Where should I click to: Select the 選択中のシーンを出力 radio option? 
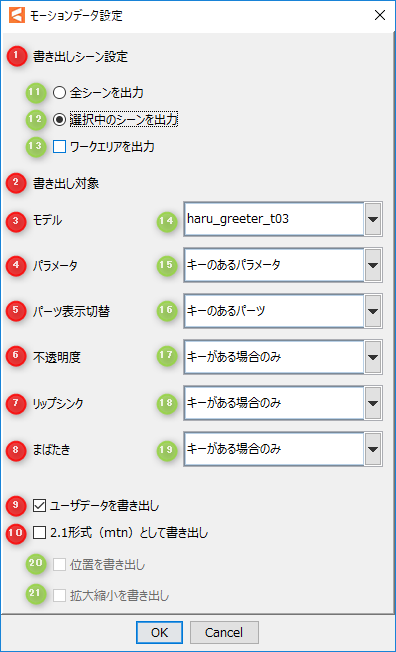(x=59, y=120)
